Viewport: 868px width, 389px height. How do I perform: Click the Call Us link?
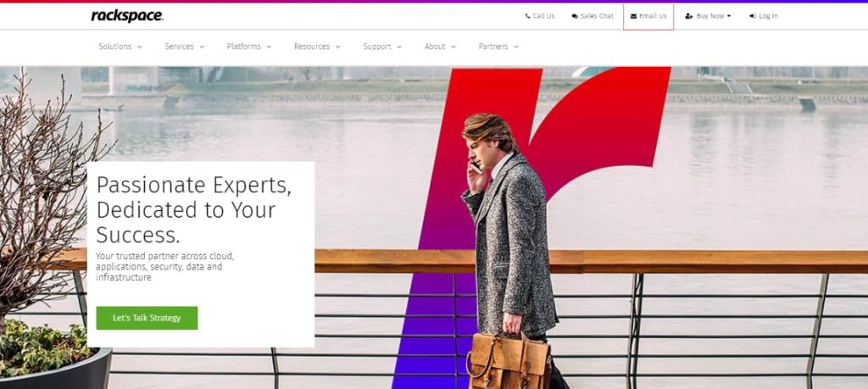tap(540, 17)
